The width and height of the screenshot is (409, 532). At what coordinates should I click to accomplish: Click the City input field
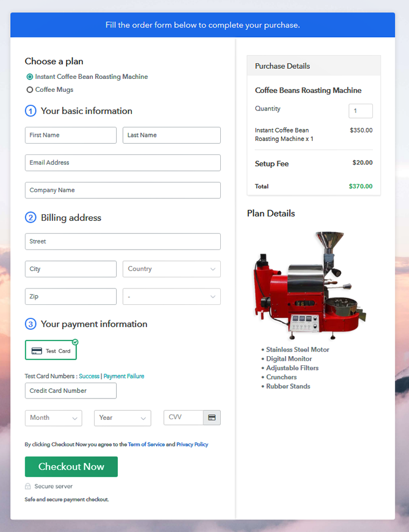click(x=70, y=269)
